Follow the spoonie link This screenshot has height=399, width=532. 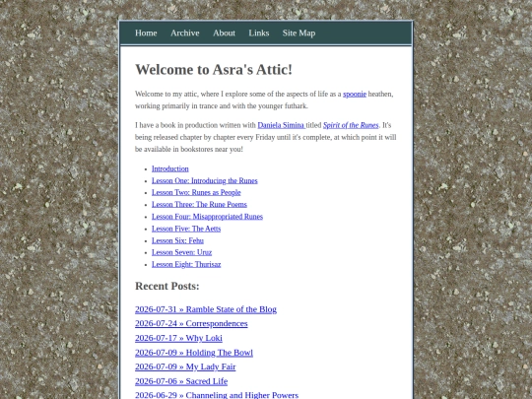(355, 94)
